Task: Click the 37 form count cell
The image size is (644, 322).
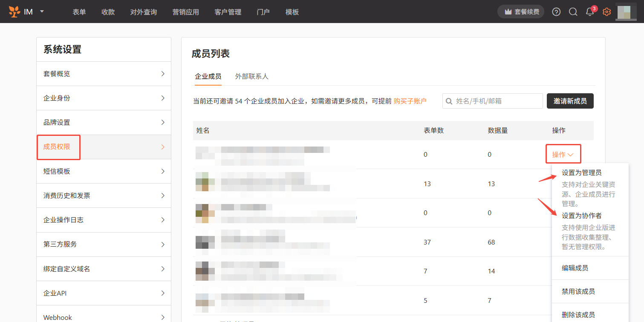Action: click(427, 242)
